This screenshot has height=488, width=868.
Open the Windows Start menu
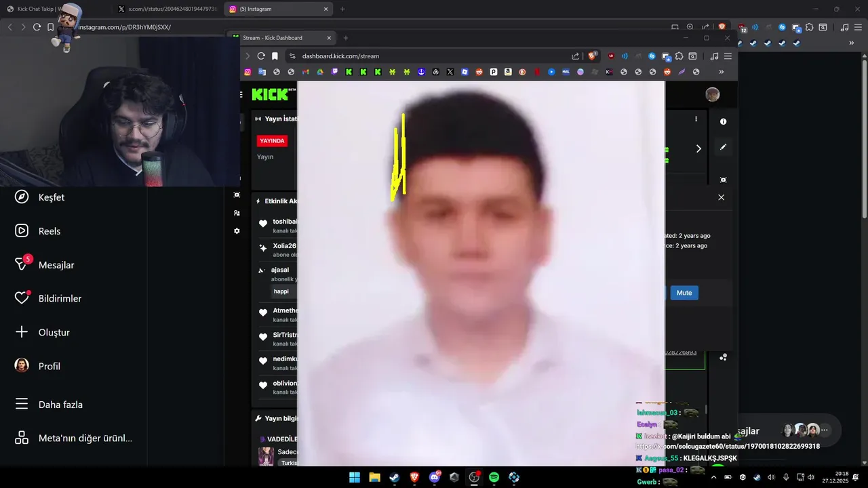click(355, 477)
